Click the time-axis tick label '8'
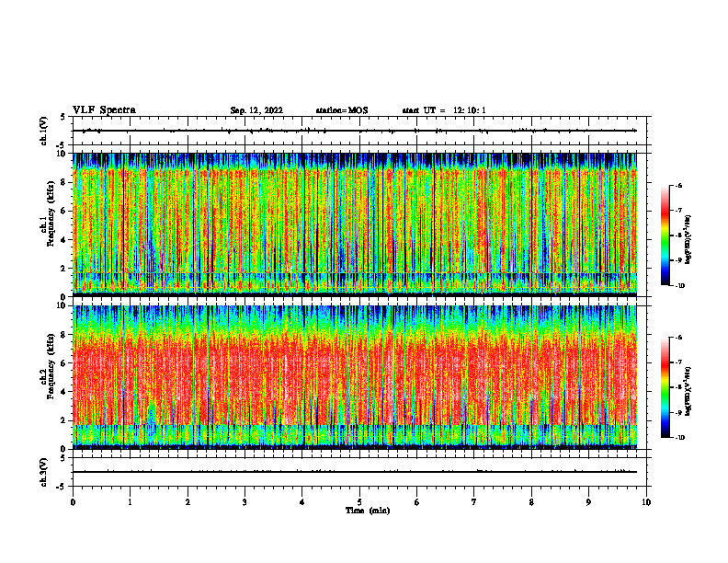Image resolution: width=728 pixels, height=563 pixels. [x=531, y=502]
